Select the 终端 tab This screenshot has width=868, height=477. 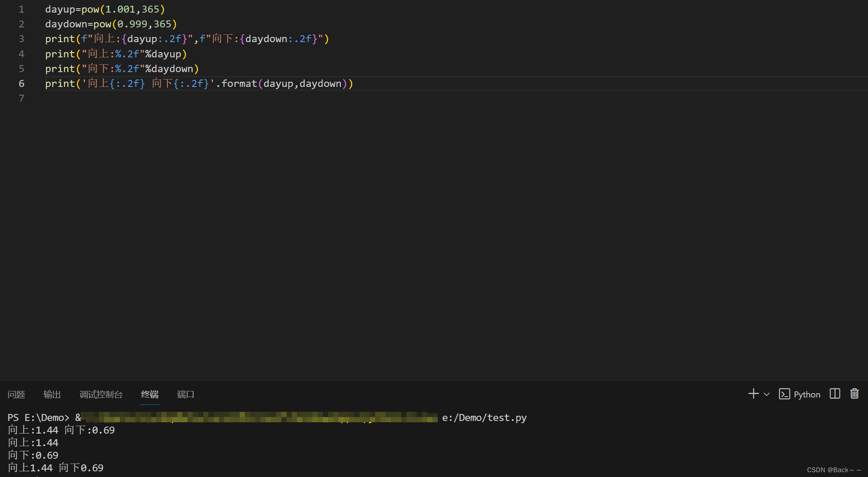point(150,394)
